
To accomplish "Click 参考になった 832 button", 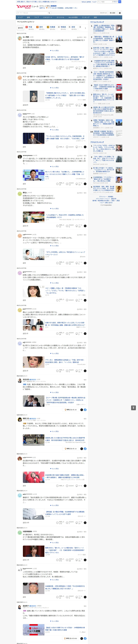I will tap(71, 639).
